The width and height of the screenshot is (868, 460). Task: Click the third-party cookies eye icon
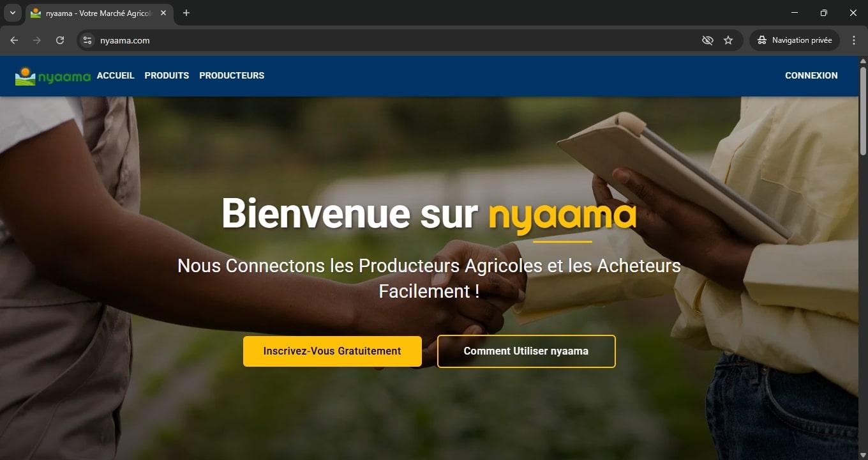[x=707, y=40]
